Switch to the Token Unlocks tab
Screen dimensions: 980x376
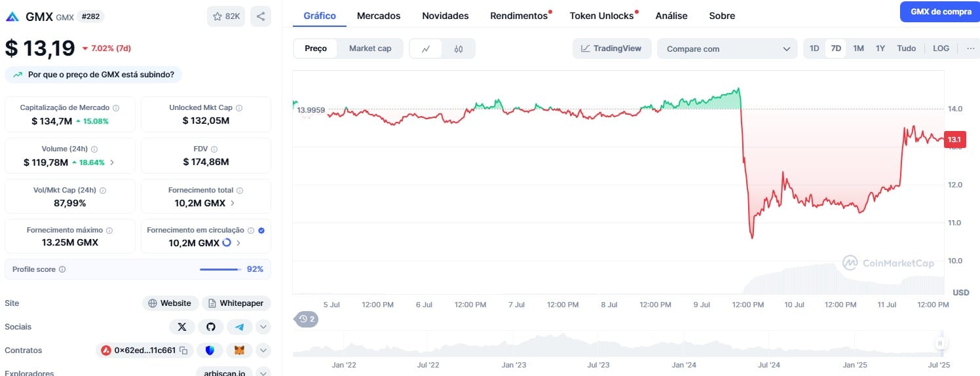coord(601,16)
